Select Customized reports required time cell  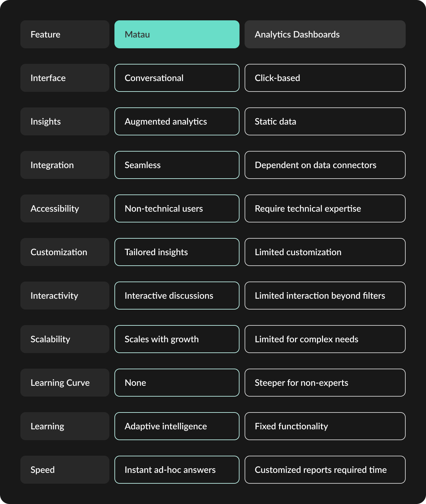click(x=325, y=470)
